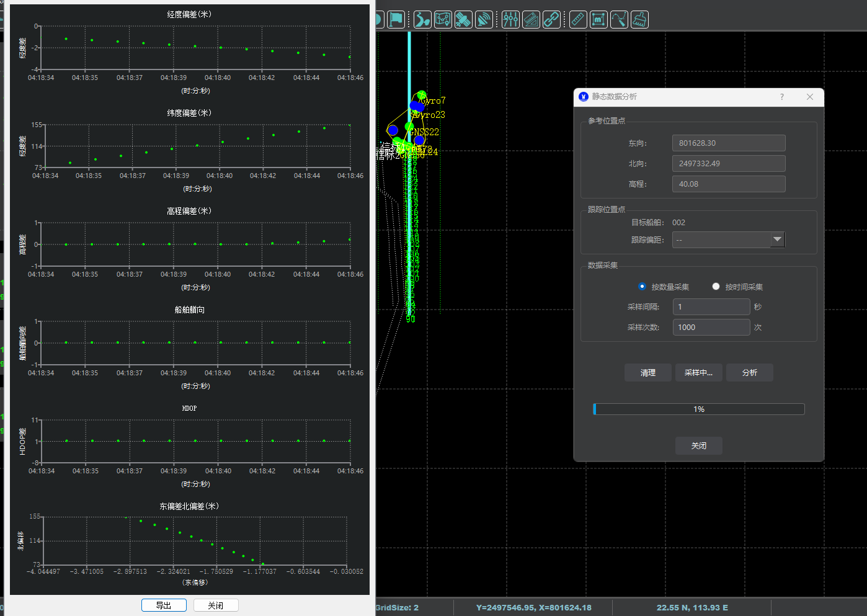Click the satellite toolbar icon
The height and width of the screenshot is (616, 867).
(x=463, y=20)
